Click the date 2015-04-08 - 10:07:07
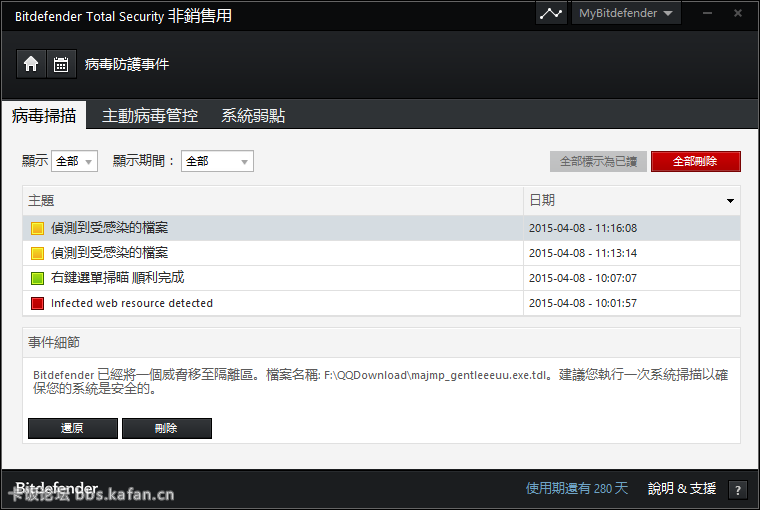 point(583,278)
